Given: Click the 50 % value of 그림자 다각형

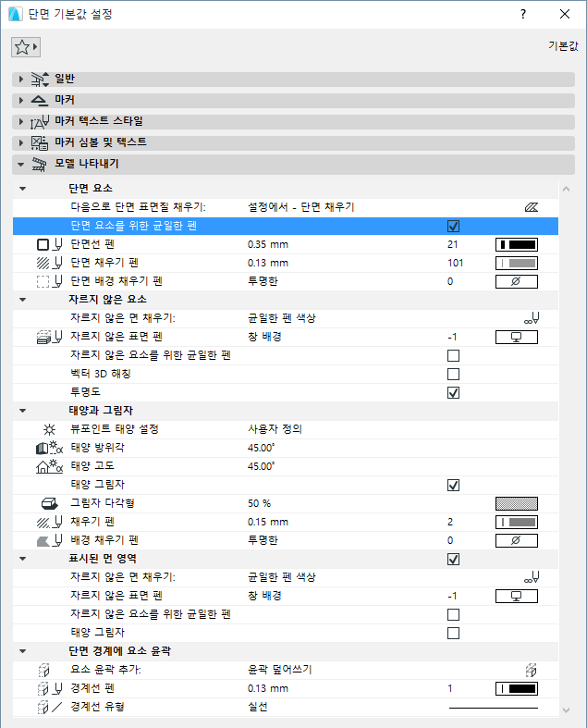Looking at the screenshot, I should (259, 503).
